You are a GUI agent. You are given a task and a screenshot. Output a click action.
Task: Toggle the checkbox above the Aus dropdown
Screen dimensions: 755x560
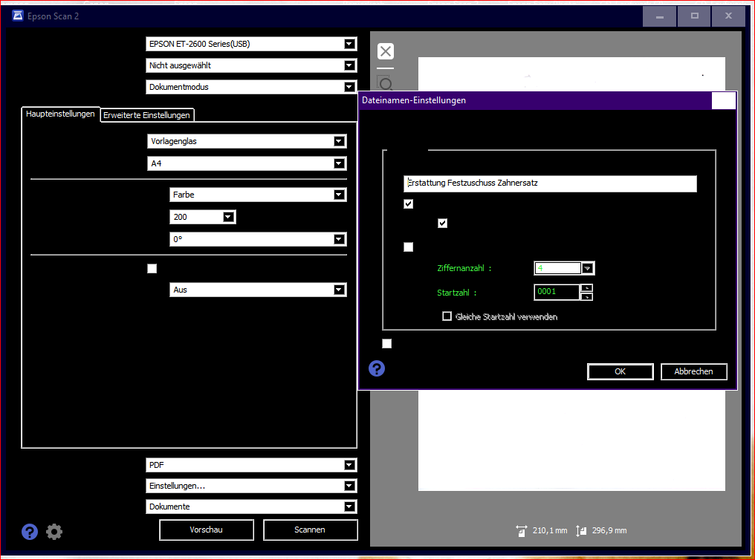(x=152, y=268)
